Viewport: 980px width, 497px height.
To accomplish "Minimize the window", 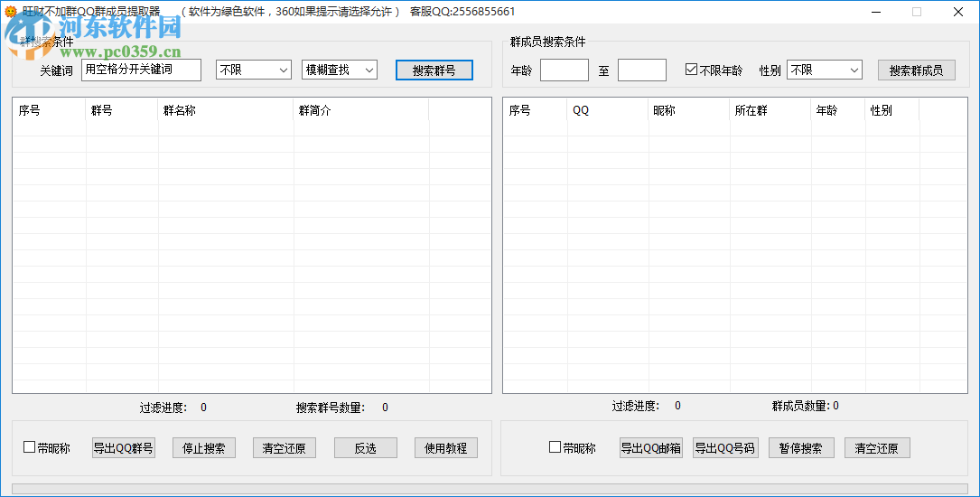I will tap(875, 12).
